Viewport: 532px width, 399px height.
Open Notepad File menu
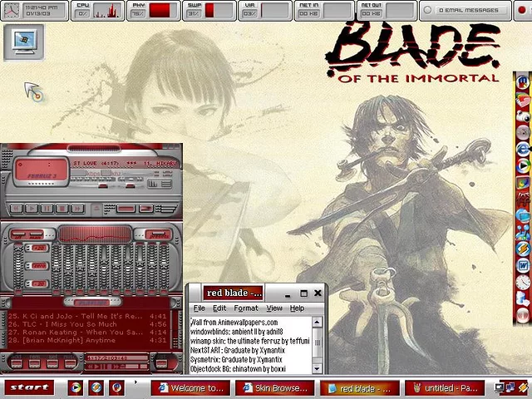pyautogui.click(x=199, y=308)
